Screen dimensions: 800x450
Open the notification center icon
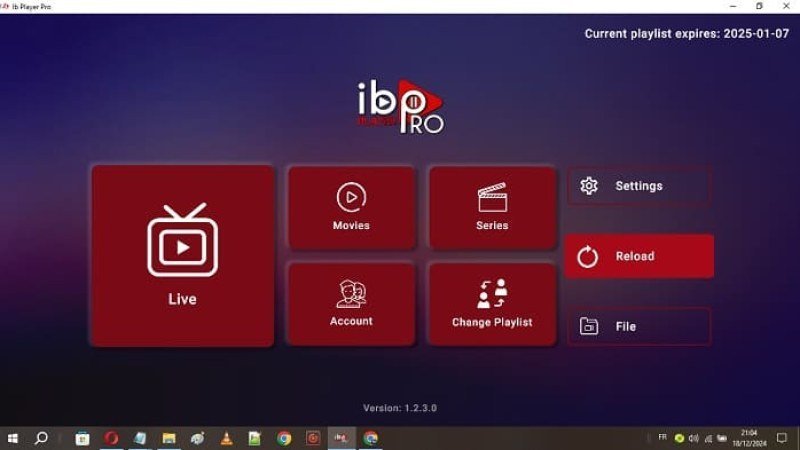782,438
